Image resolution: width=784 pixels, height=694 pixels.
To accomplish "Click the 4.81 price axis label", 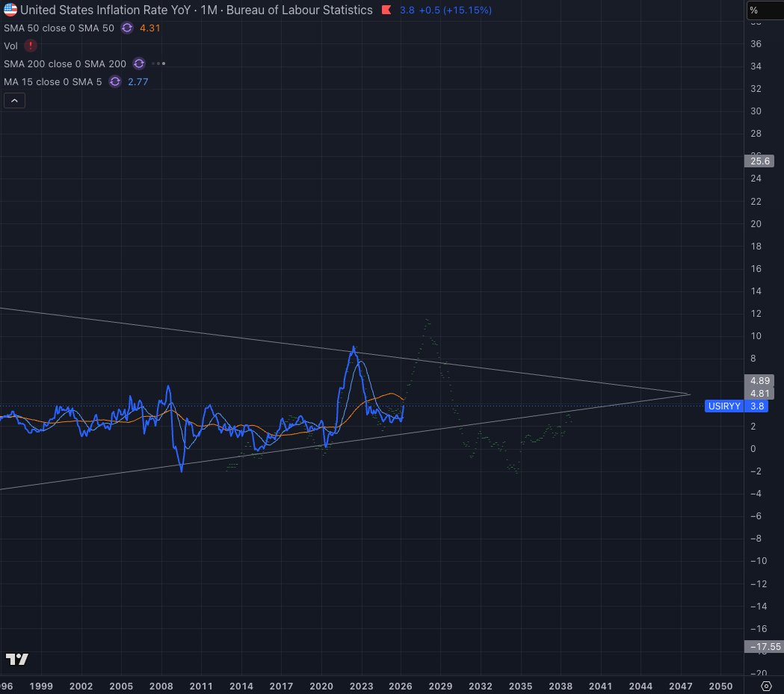I will 759,394.
